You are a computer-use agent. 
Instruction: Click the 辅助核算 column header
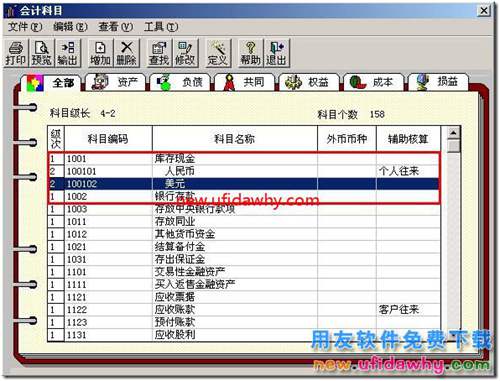(408, 139)
